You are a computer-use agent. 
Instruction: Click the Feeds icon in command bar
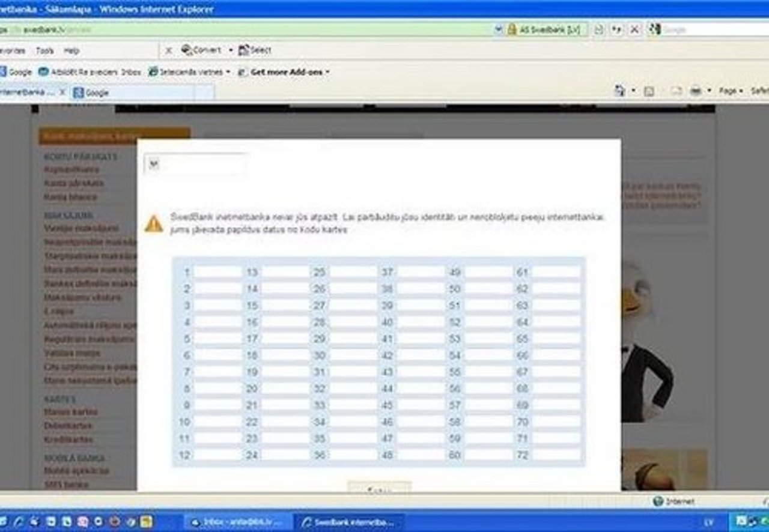point(649,91)
